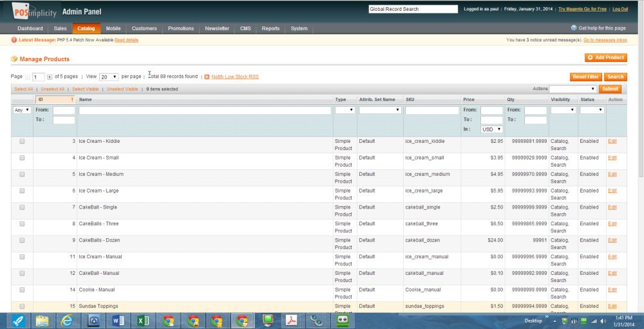Viewport: 644px width, 329px height.
Task: Select the CakeBall - Single row checkbox
Action: pos(22,207)
